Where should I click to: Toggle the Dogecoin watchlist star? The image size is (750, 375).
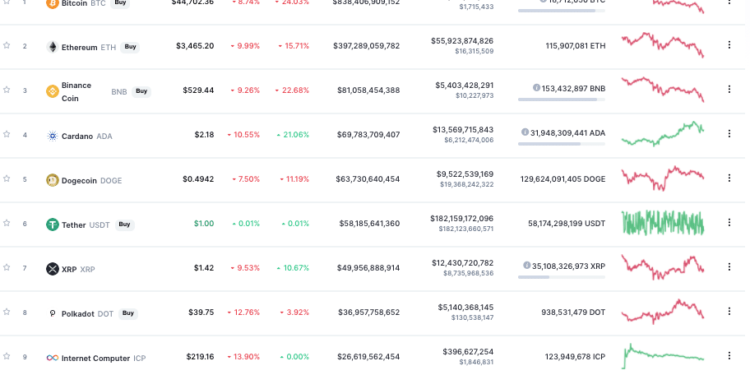click(7, 178)
